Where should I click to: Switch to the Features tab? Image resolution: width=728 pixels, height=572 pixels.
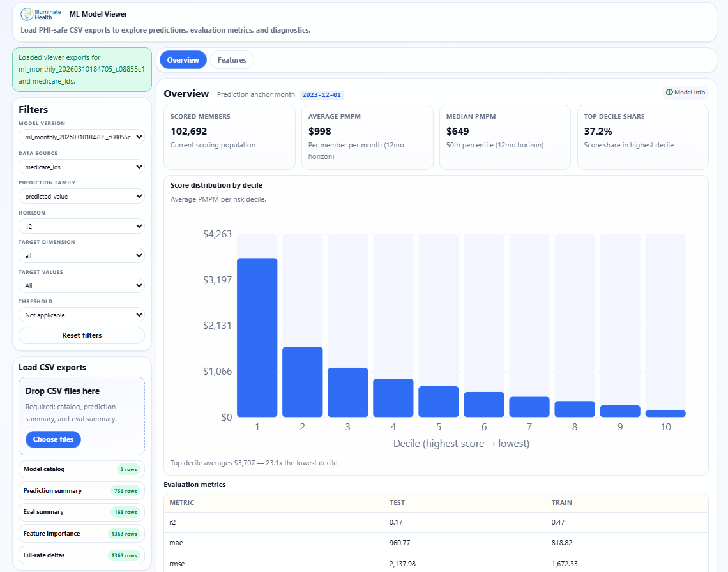click(x=231, y=59)
